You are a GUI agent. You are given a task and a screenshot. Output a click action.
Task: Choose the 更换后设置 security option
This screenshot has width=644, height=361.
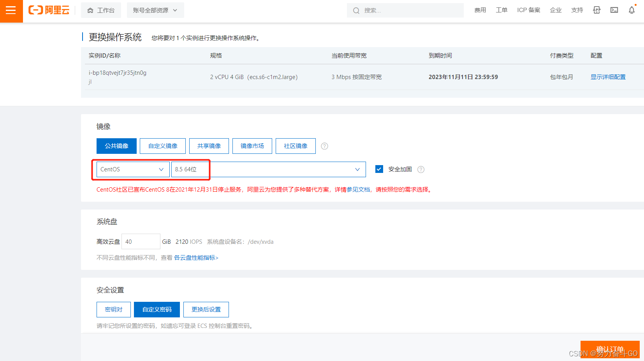(206, 310)
